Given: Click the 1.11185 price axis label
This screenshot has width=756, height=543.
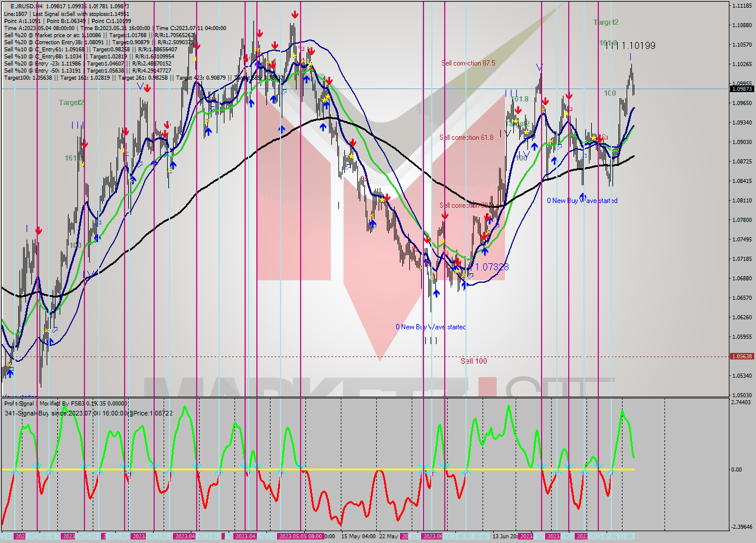Looking at the screenshot, I should point(742,6).
